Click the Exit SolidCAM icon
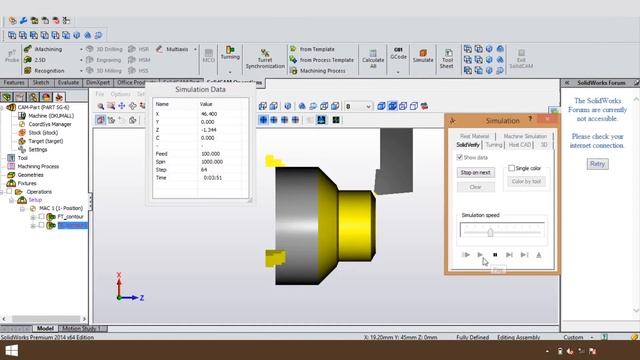The width and height of the screenshot is (640, 360). [521, 59]
